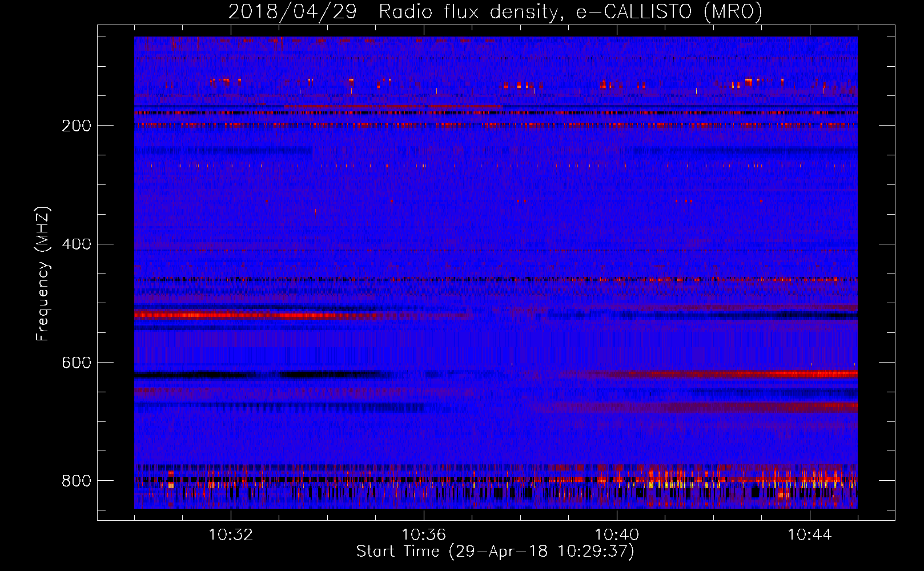The height and width of the screenshot is (571, 924).
Task: Click the 10:36 time tick label
Action: [x=424, y=535]
